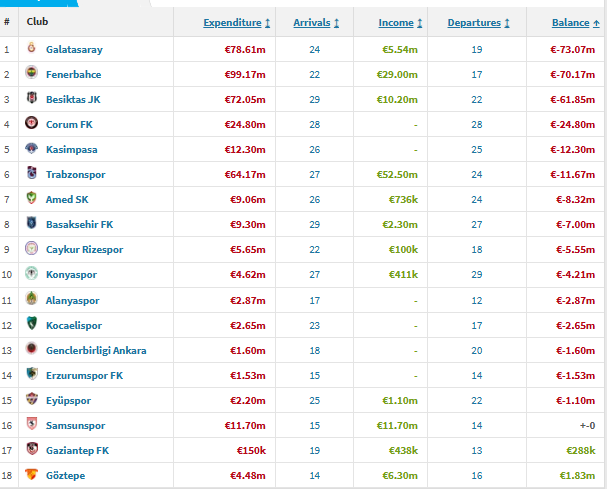Open the Samsunspor club link

pos(75,426)
